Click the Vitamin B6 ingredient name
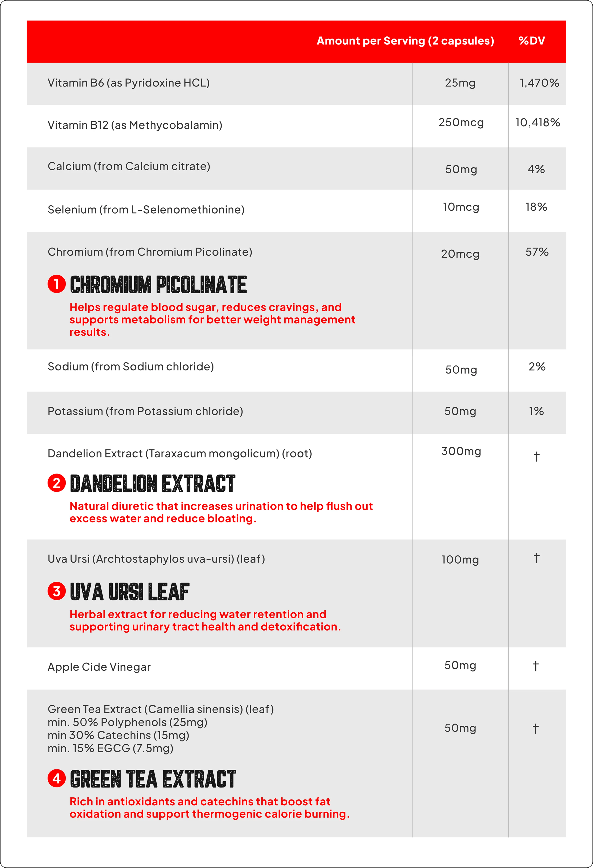Image resolution: width=593 pixels, height=868 pixels. (x=128, y=83)
